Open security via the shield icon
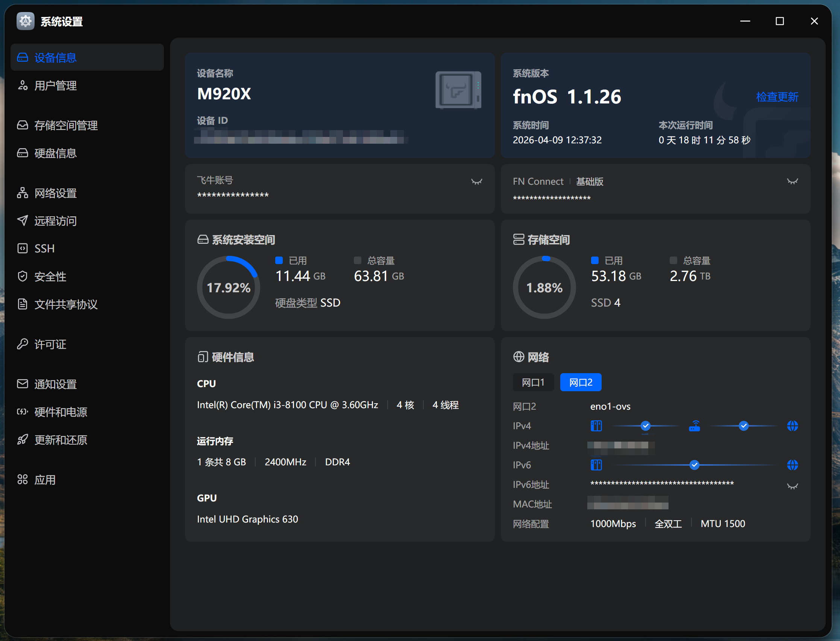This screenshot has height=641, width=840. (23, 276)
